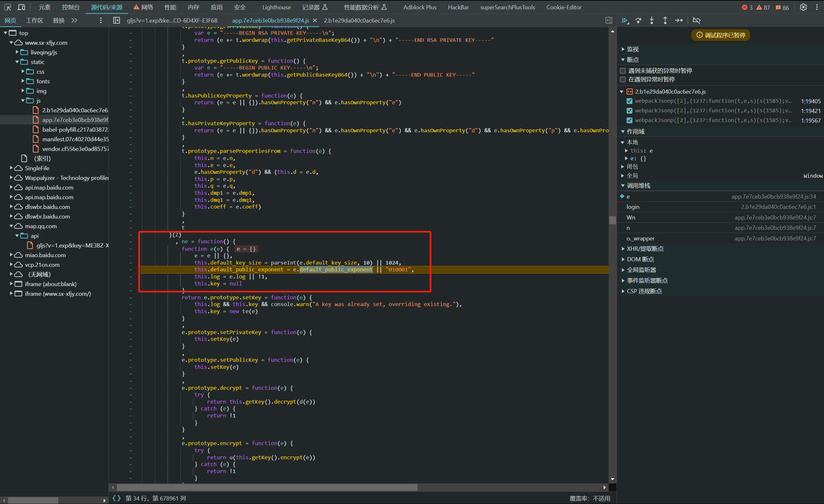This screenshot has width=824, height=504.
Task: Resume script execution button
Action: [625, 20]
